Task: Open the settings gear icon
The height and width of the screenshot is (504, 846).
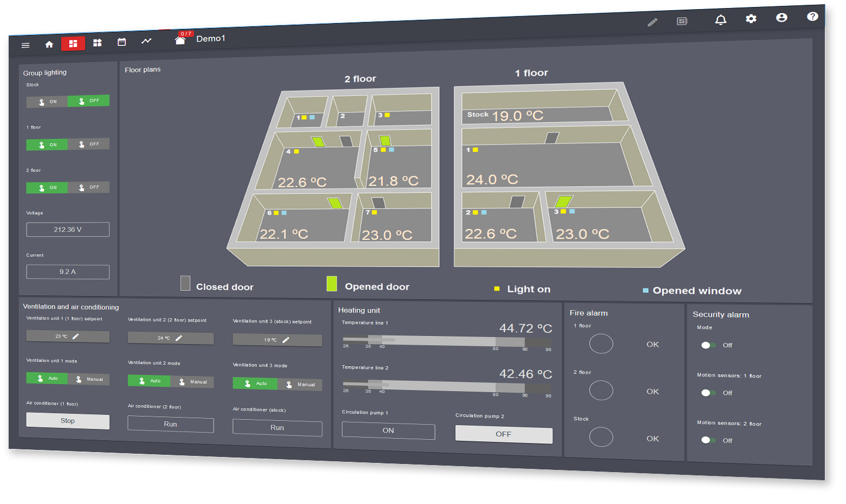Action: [x=751, y=19]
